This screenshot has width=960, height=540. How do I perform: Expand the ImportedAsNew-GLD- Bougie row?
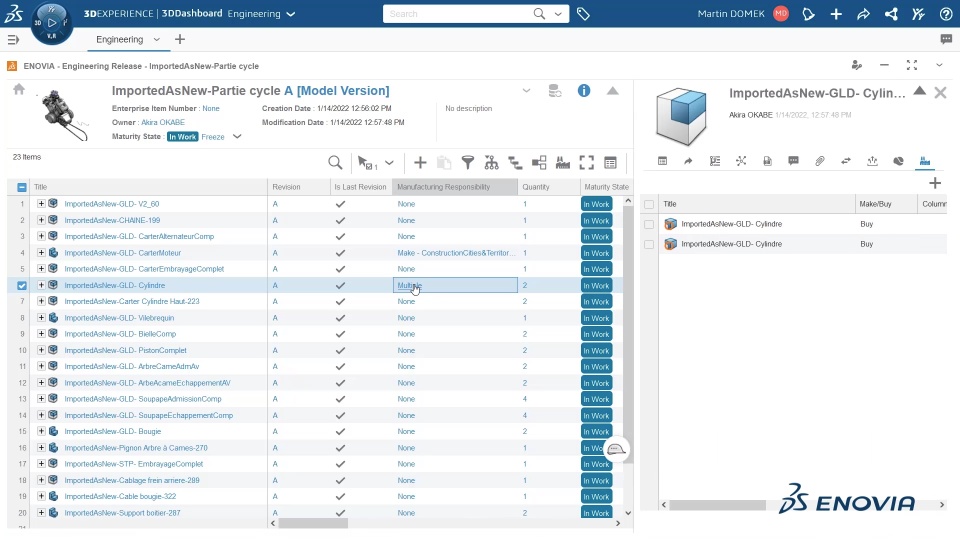click(41, 431)
